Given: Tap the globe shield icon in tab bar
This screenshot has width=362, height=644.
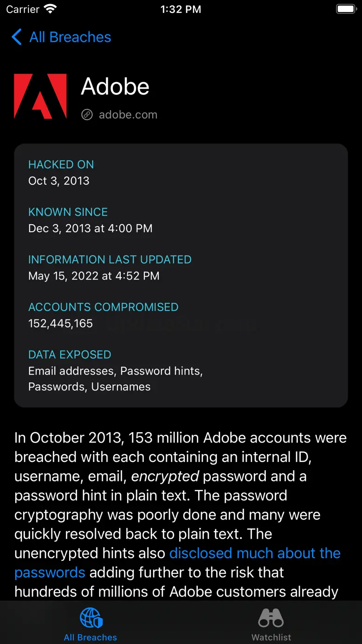Looking at the screenshot, I should [90, 618].
